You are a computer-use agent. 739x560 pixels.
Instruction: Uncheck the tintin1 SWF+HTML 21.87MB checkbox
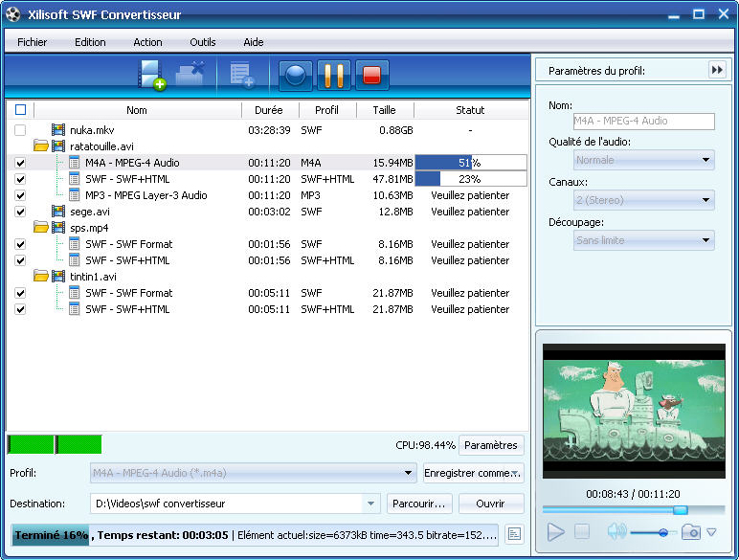pyautogui.click(x=20, y=309)
